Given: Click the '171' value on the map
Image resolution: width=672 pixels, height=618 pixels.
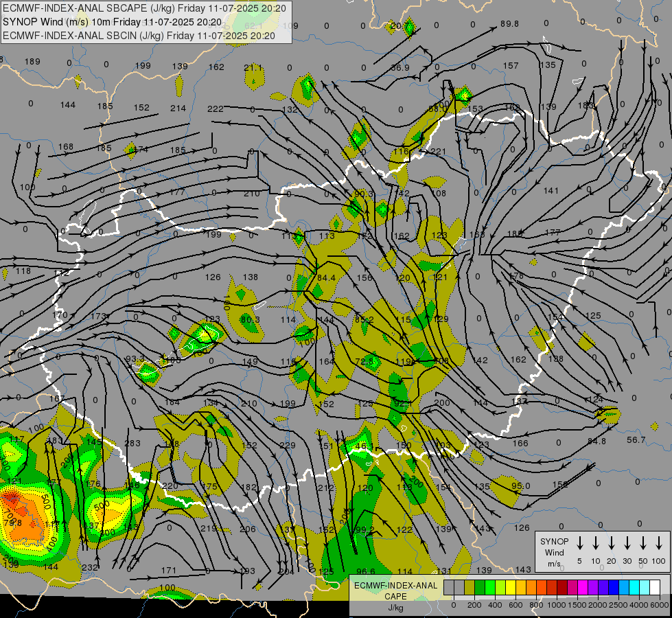Looking at the screenshot, I should click(x=169, y=571).
